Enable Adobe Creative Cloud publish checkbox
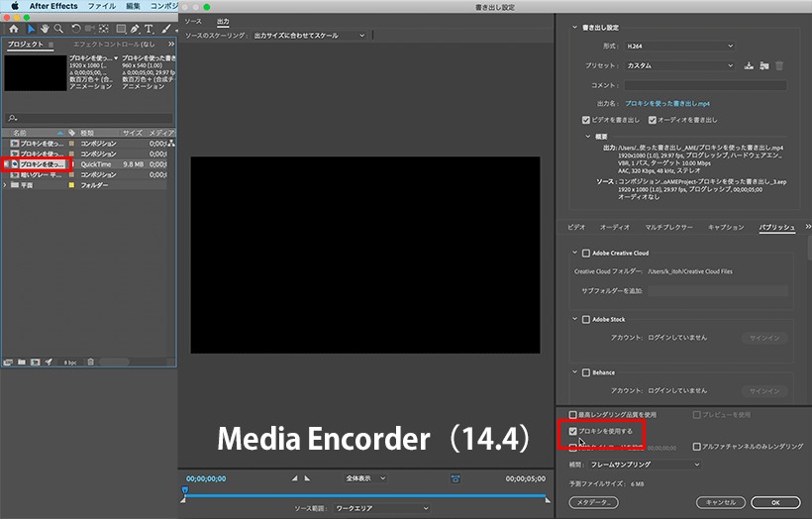812x519 pixels. (x=586, y=253)
